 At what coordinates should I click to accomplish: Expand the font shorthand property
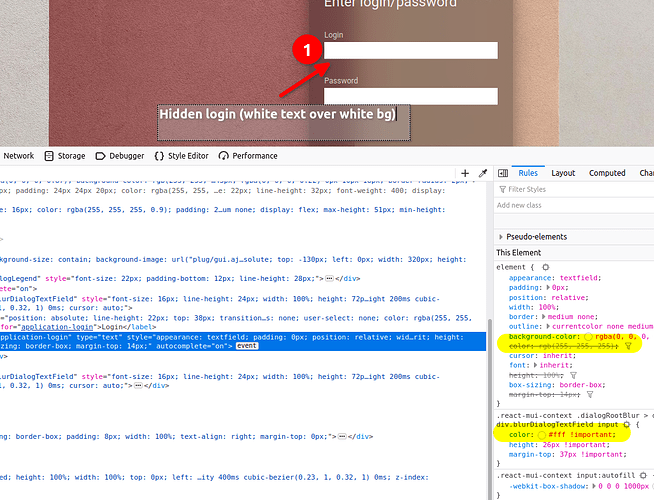535,365
